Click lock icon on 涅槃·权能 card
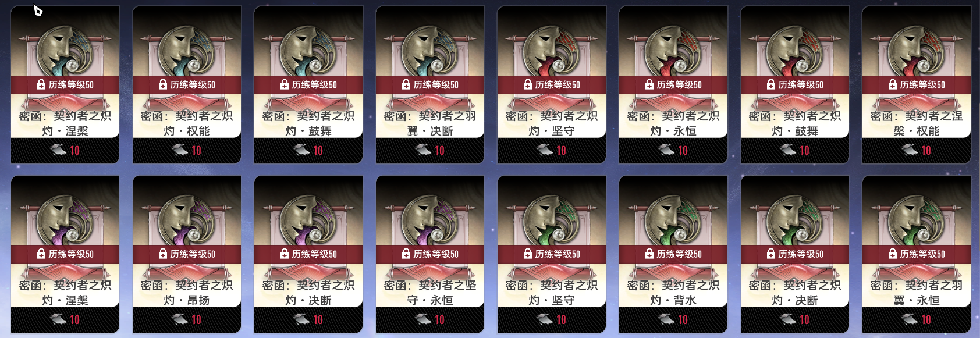Image resolution: width=980 pixels, height=338 pixels. pos(893,84)
